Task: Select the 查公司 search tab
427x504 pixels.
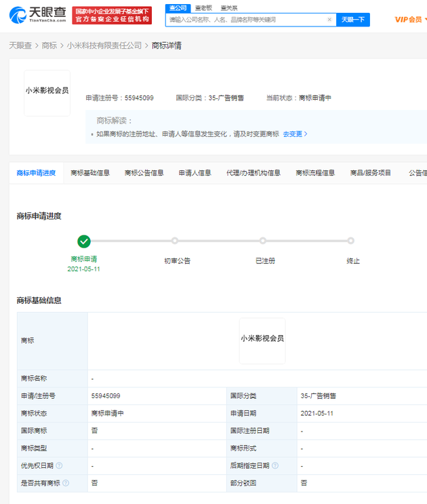Action: (178, 8)
